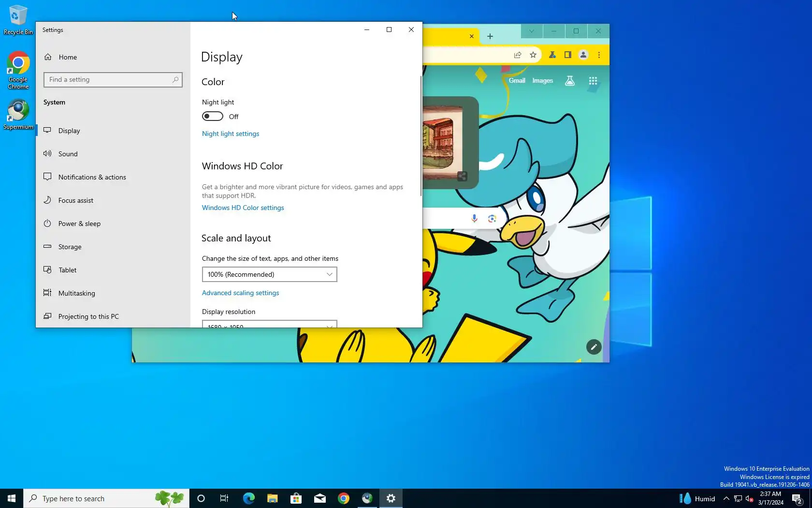The width and height of the screenshot is (812, 508).
Task: Switch to Supermium in taskbar
Action: pyautogui.click(x=367, y=498)
